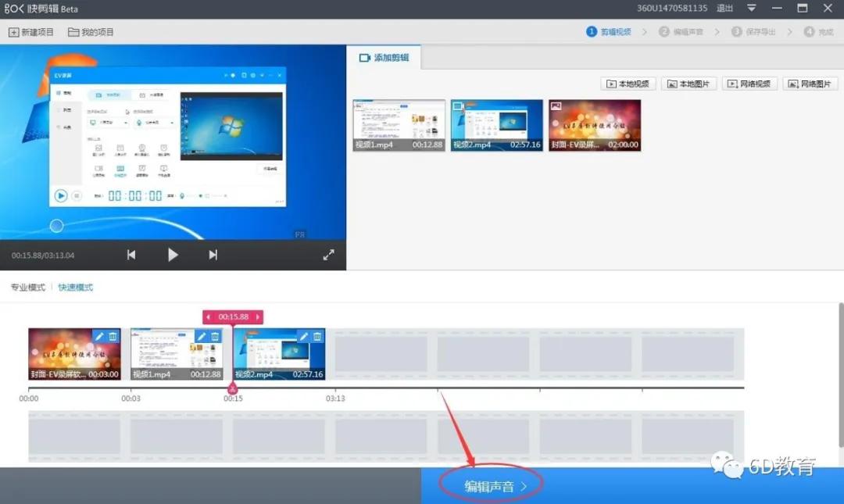
Task: Click the playhead marker at 00:15
Action: [233, 388]
